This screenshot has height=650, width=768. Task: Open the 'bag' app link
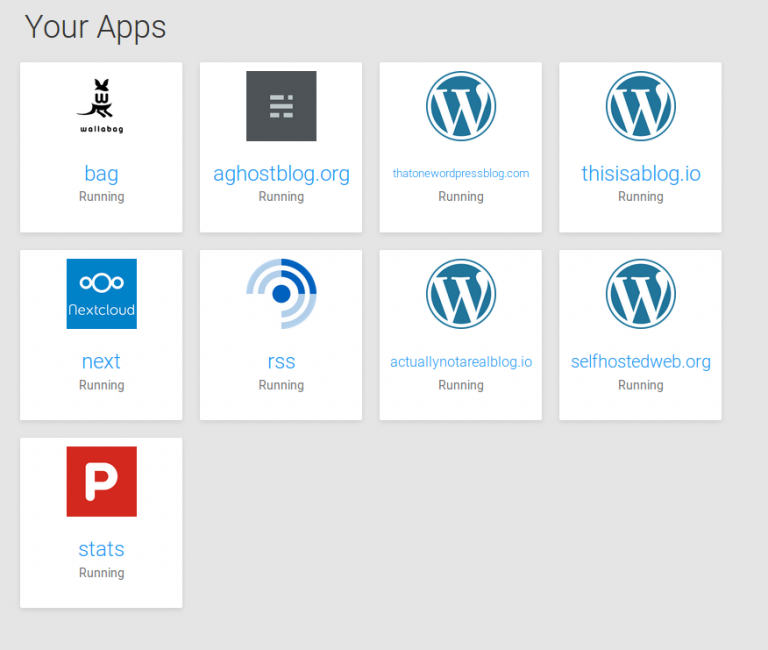[x=101, y=174]
